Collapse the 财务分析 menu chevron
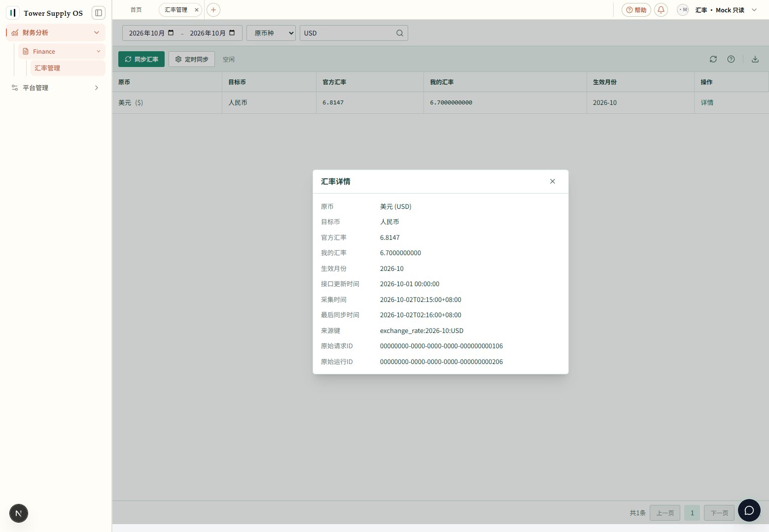This screenshot has height=532, width=769. [x=97, y=33]
